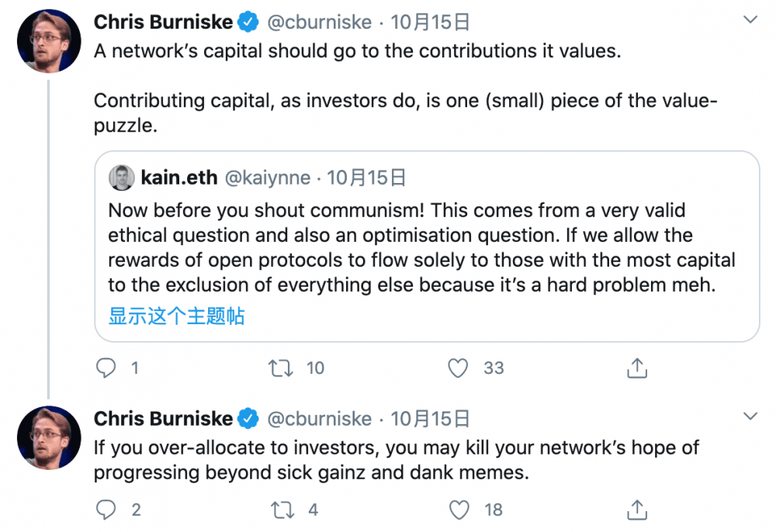The width and height of the screenshot is (776, 532).
Task: Retweet the second tweet with 4 retweets
Action: click(280, 510)
